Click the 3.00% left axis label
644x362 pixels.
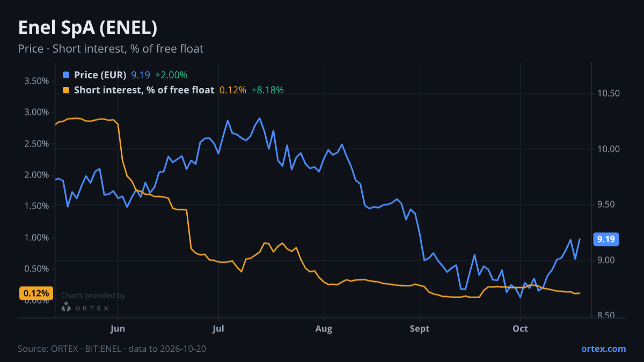click(37, 113)
